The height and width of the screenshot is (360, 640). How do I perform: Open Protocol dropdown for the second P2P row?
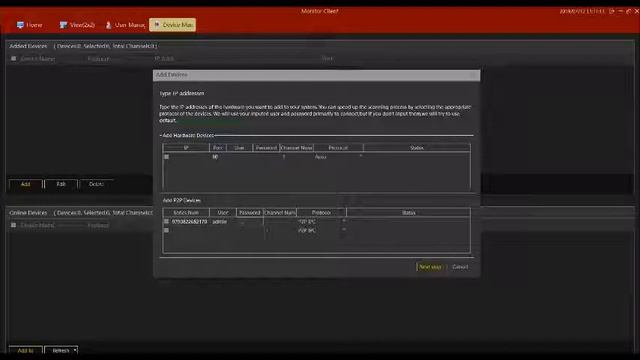(344, 230)
